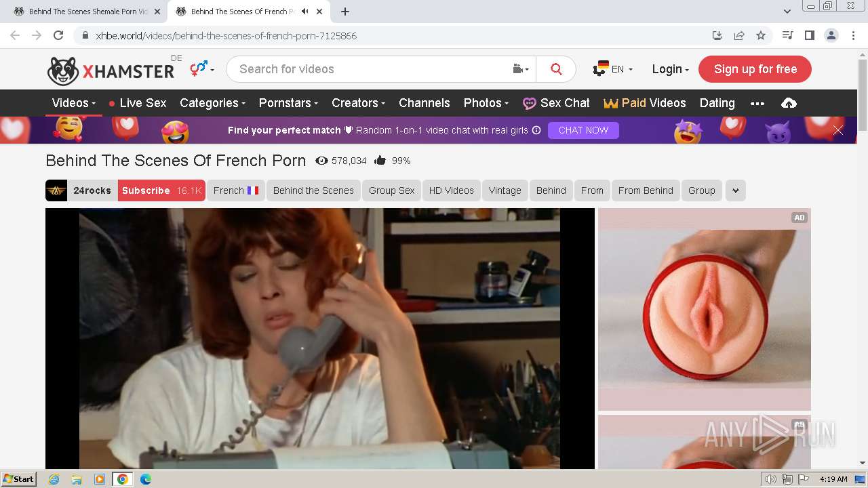Click the site logo in the header

tap(111, 70)
